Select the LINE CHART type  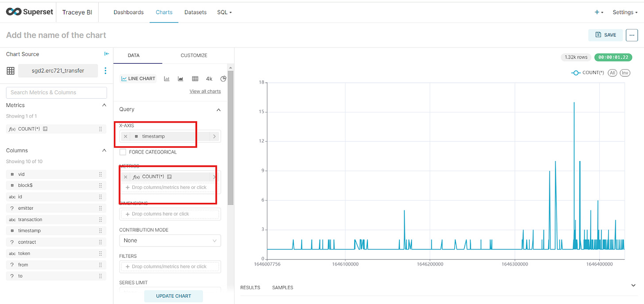click(x=138, y=79)
